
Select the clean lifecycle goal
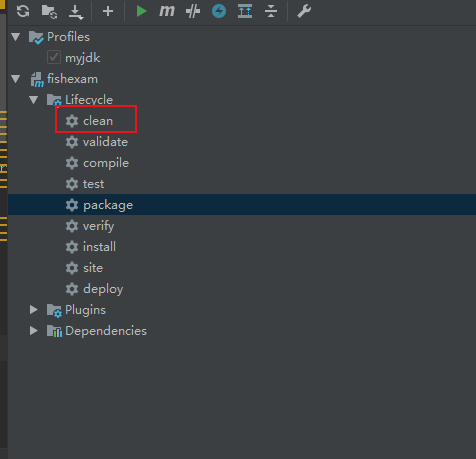pyautogui.click(x=98, y=121)
